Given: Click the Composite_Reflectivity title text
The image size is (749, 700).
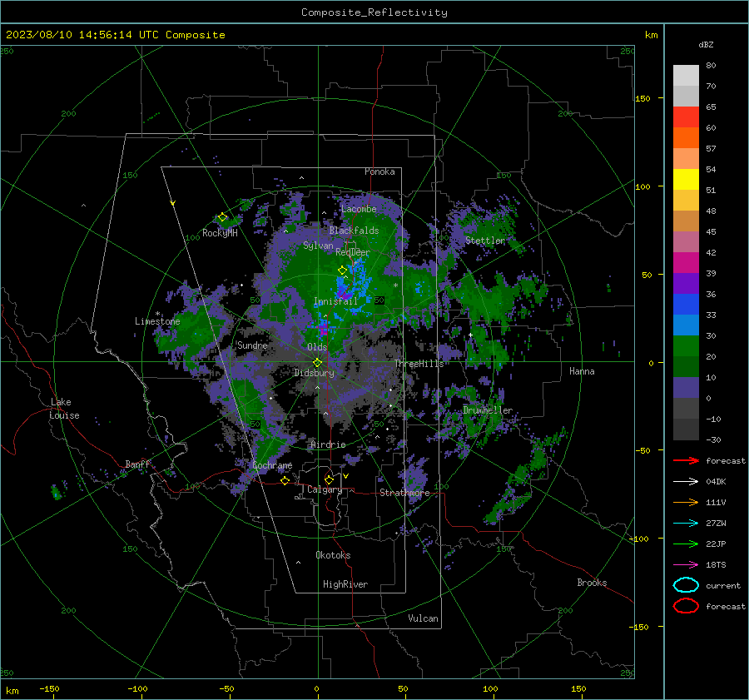Looking at the screenshot, I should click(x=374, y=12).
